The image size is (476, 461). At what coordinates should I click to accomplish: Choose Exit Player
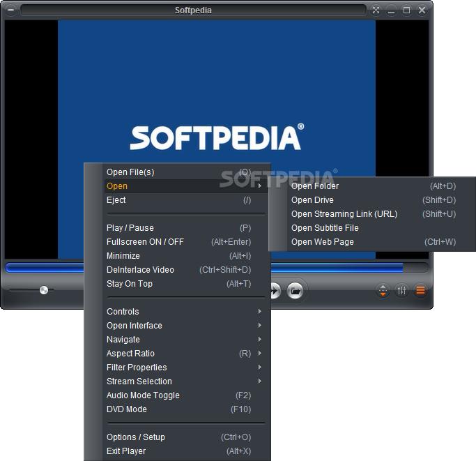[186, 451]
